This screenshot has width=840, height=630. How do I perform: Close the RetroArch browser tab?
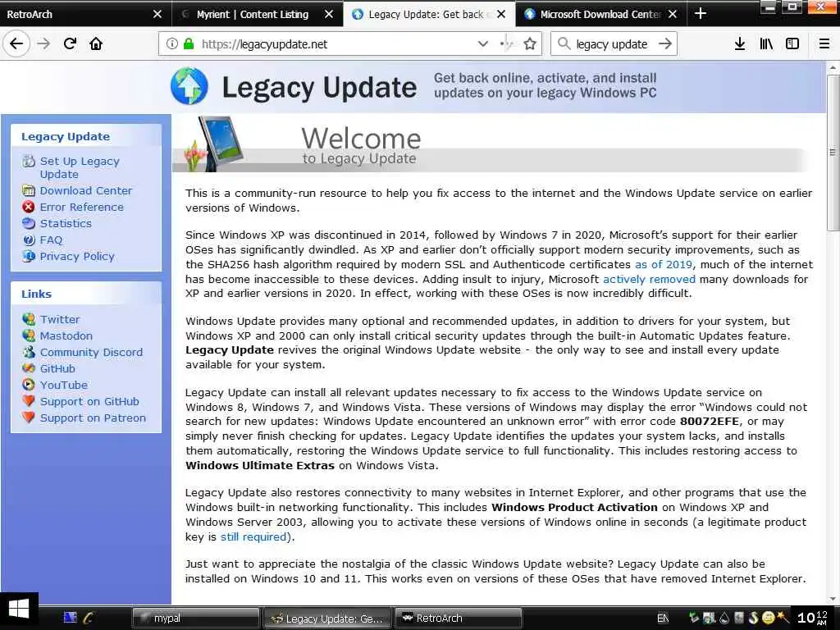tap(157, 14)
